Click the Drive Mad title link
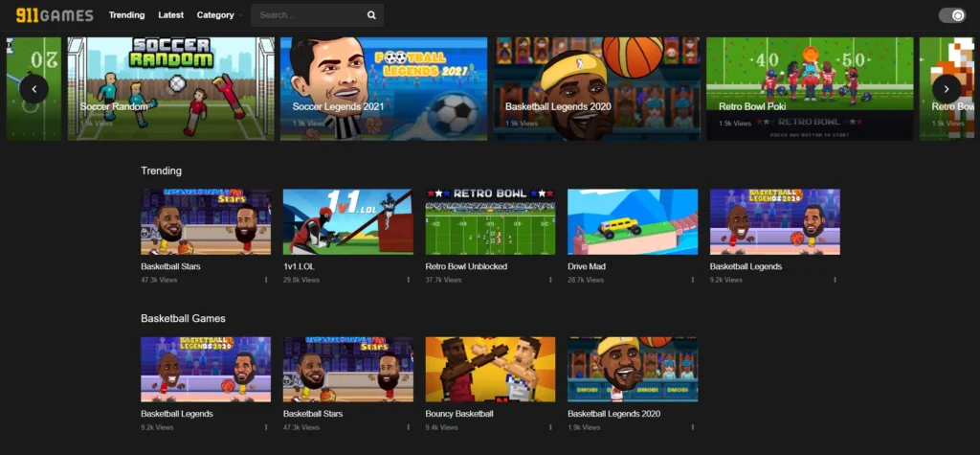 click(587, 266)
